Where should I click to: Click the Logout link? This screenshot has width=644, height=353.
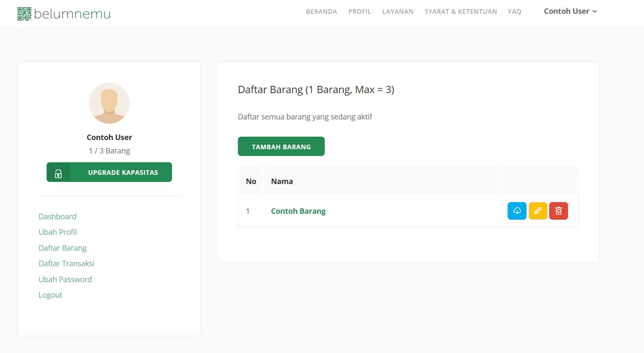[x=50, y=295]
